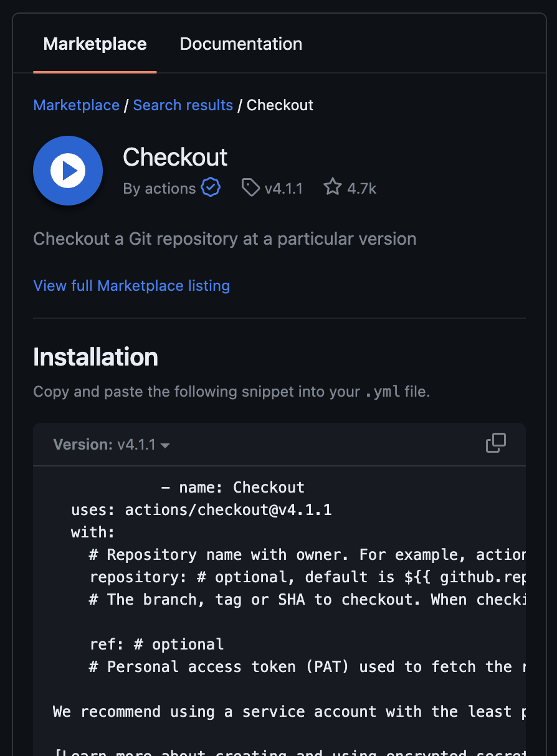Go to Marketplace breadcrumb link
The width and height of the screenshot is (557, 756).
76,105
